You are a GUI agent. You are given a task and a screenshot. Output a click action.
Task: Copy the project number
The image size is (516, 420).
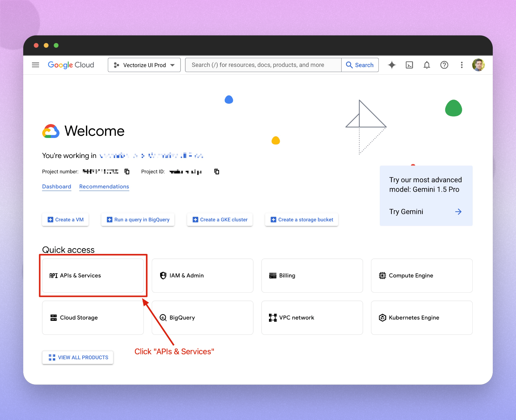click(127, 172)
